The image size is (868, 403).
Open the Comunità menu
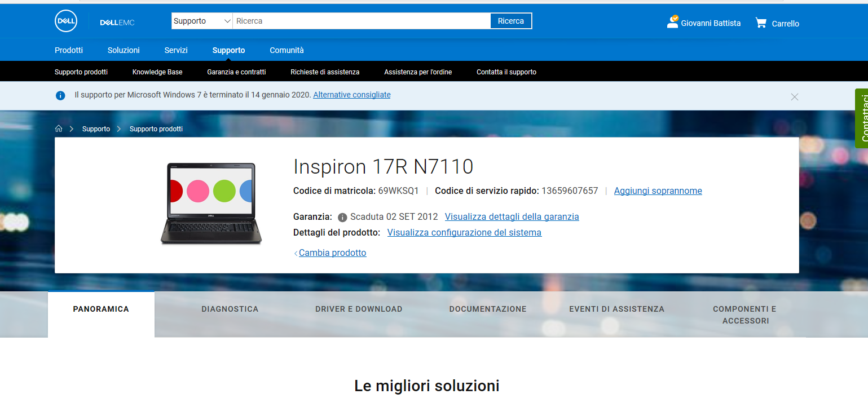287,50
